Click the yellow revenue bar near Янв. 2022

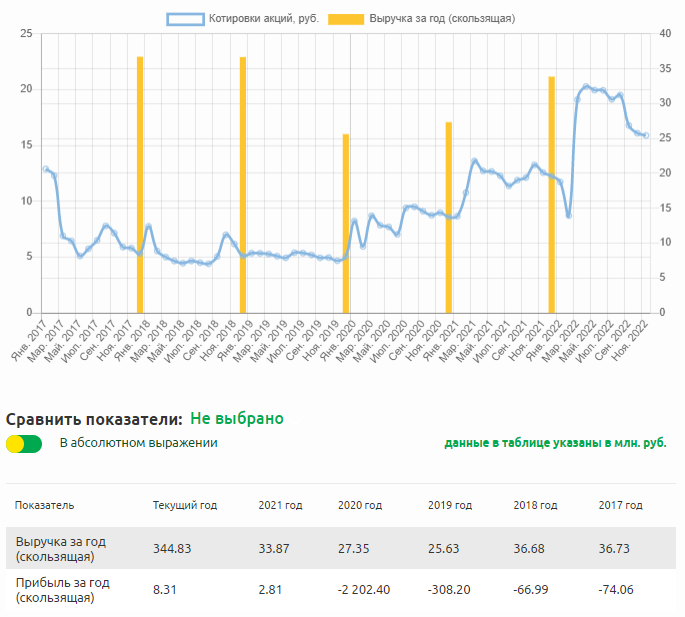551,194
